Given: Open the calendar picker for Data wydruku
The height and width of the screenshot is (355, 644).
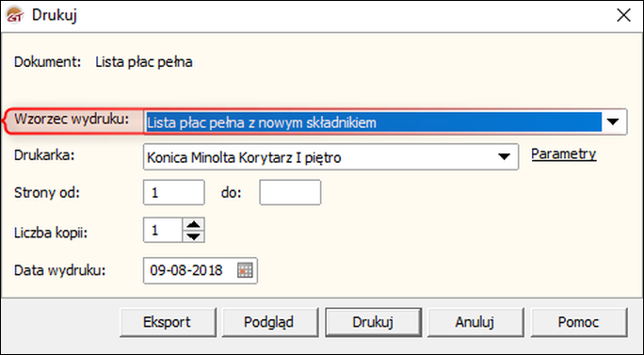Looking at the screenshot, I should click(x=245, y=270).
